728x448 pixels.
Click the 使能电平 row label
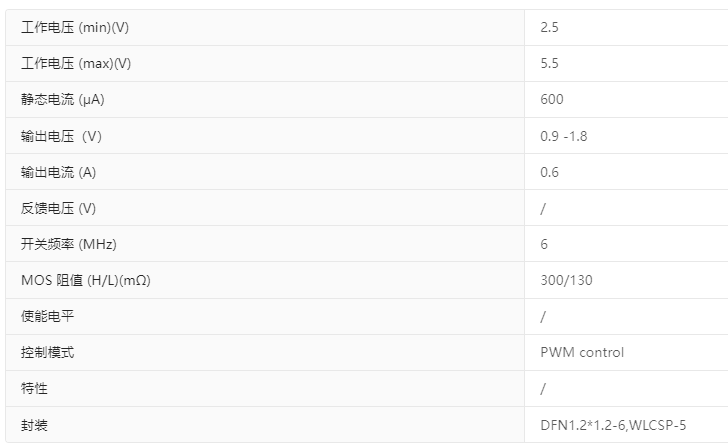point(47,316)
